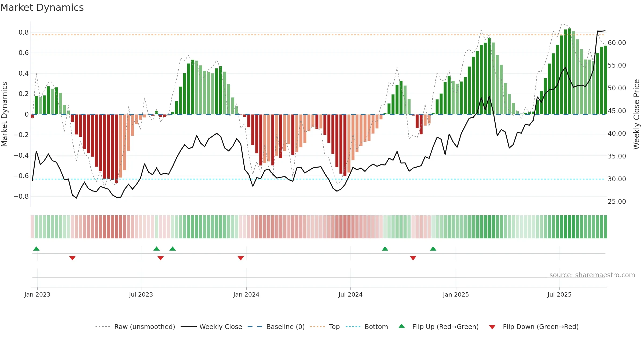Click the green Flip Up legend triangle
This screenshot has height=362, width=644.
(x=402, y=326)
